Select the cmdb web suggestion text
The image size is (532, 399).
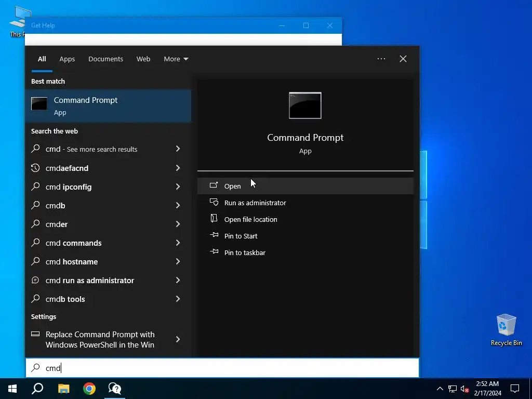pyautogui.click(x=55, y=205)
